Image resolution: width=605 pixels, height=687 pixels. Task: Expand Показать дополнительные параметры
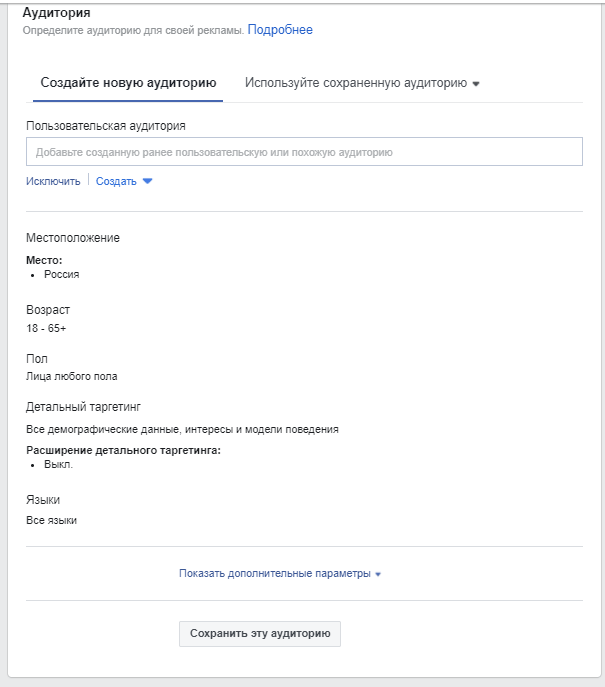[274, 573]
